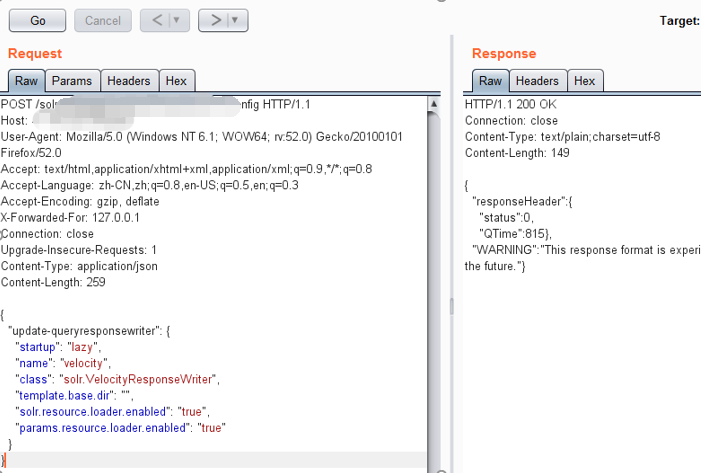Viewport: 701px width, 473px height.
Task: Select the Request Raw tab
Action: pyautogui.click(x=26, y=81)
